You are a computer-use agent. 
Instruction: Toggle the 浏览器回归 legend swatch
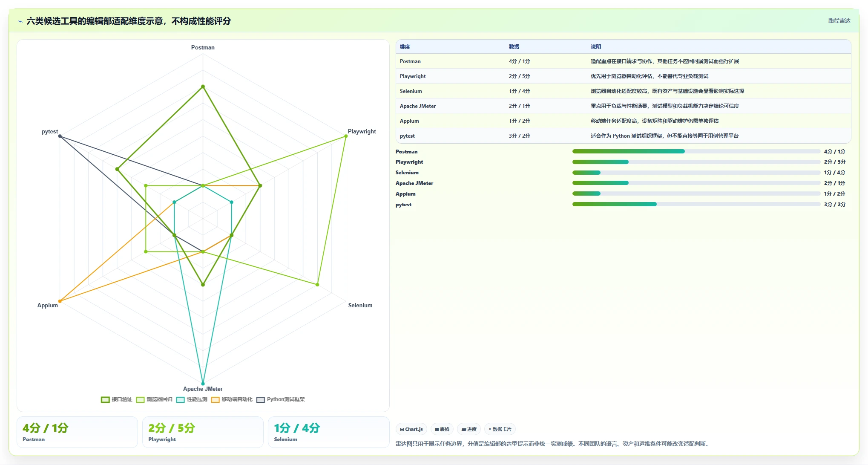[x=141, y=399]
